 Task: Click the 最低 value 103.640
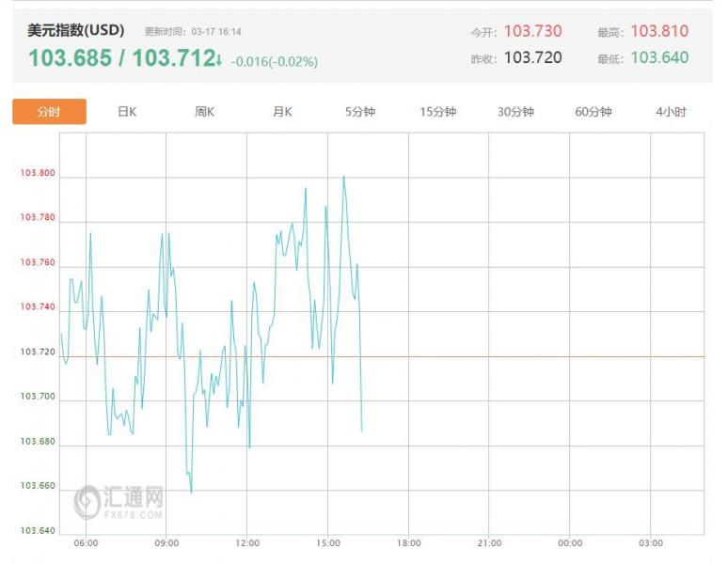point(659,57)
